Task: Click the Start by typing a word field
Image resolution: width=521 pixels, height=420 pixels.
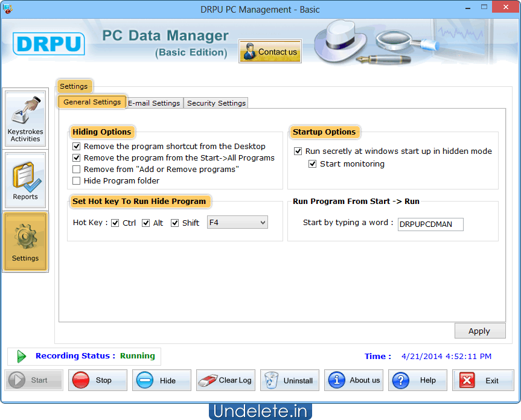Action: click(430, 224)
